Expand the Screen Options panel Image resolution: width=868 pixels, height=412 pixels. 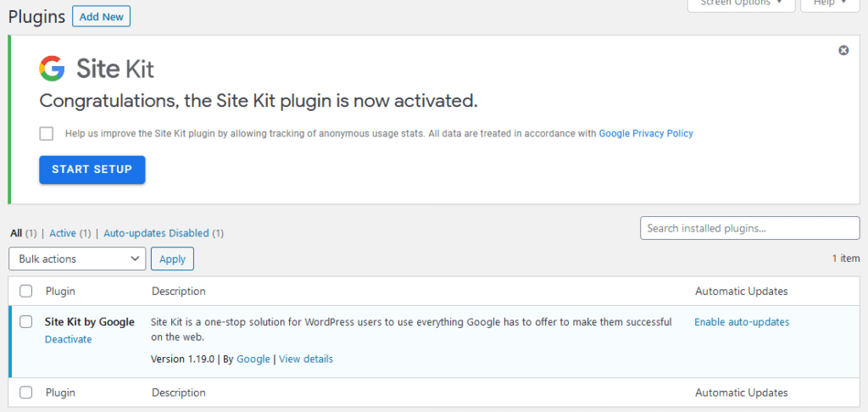coord(741,3)
